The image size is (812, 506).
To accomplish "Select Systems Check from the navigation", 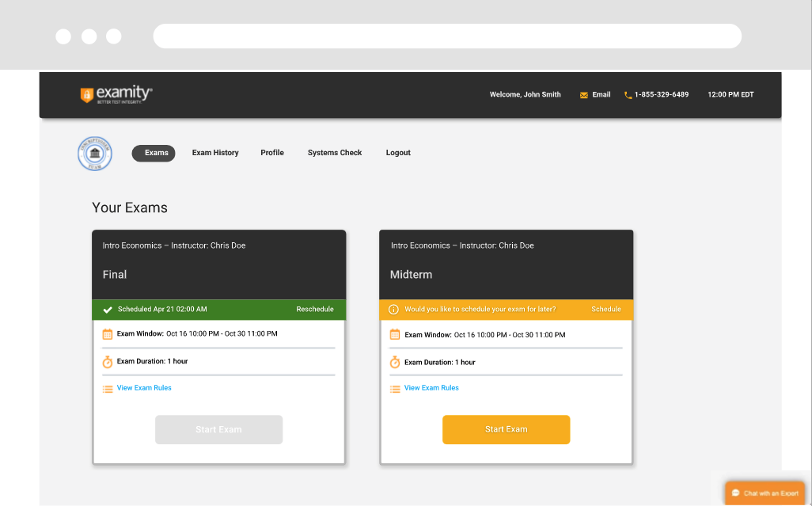I will tap(334, 153).
